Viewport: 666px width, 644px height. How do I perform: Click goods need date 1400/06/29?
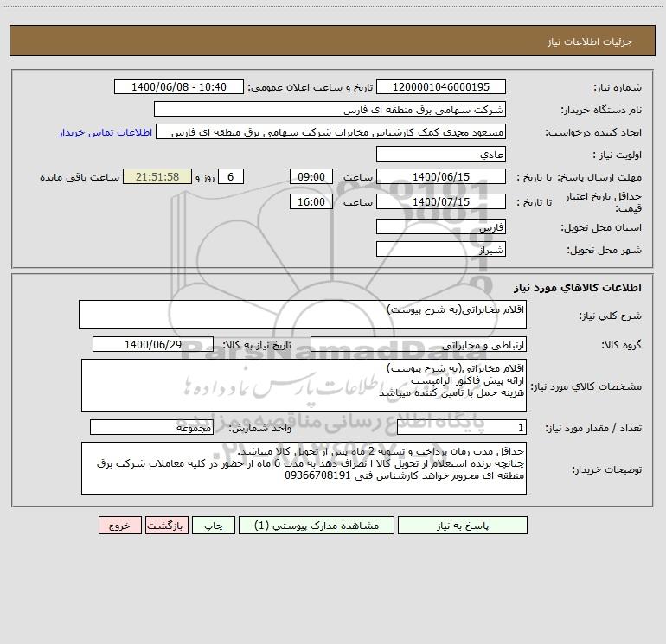[153, 344]
